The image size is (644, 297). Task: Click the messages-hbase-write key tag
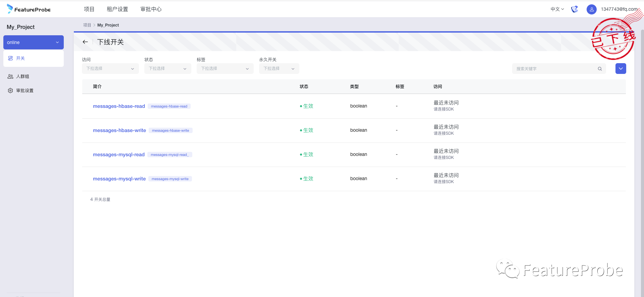[170, 130]
